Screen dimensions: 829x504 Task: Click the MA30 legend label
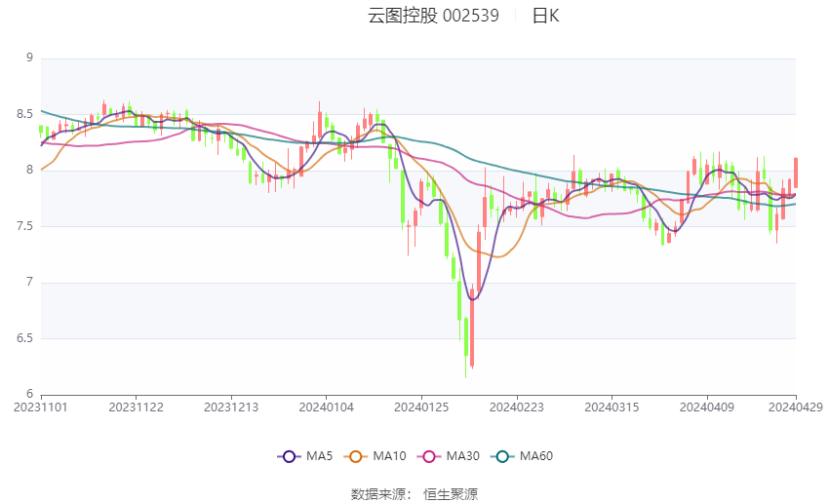(x=462, y=456)
